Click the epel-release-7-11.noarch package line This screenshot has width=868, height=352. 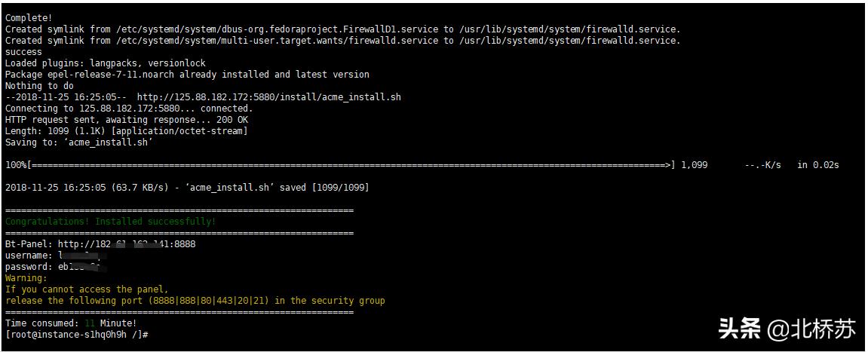coord(187,75)
